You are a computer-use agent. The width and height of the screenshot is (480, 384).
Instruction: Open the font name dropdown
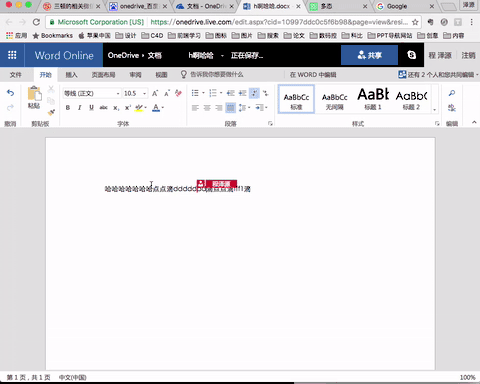(91, 93)
